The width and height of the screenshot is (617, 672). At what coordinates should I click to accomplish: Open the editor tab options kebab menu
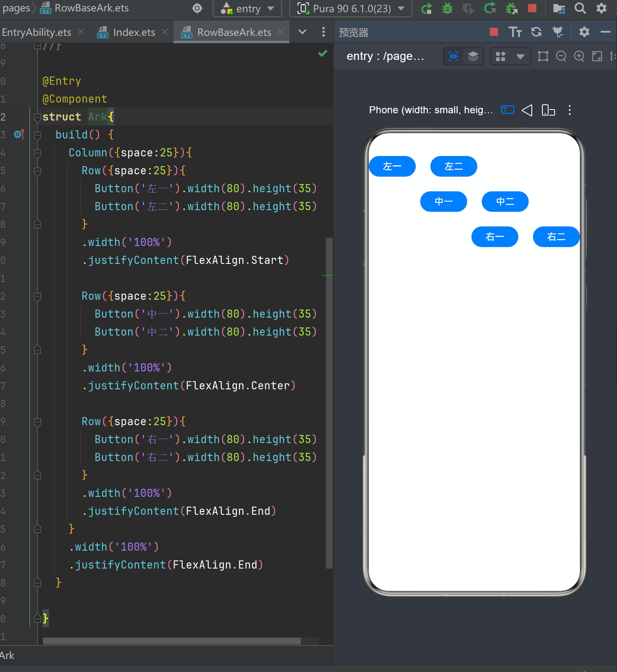(324, 32)
